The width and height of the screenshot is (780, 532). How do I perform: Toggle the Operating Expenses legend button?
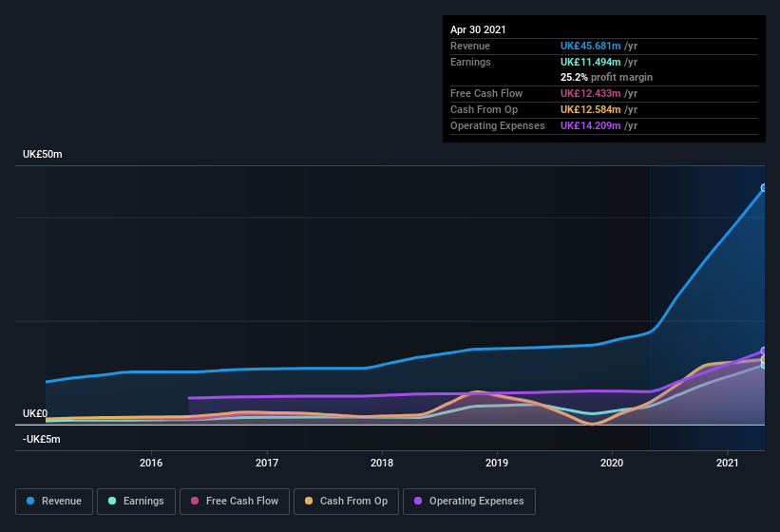tap(469, 502)
